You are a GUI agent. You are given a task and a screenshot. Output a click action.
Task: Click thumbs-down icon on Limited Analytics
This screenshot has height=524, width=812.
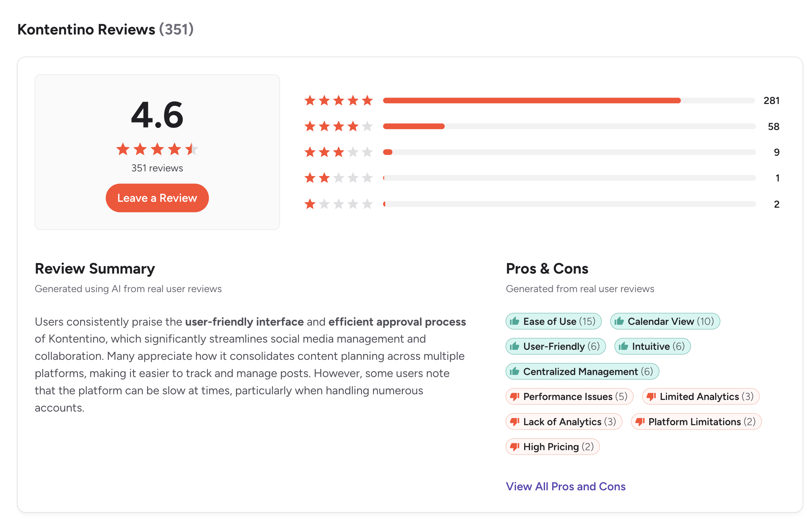coord(651,397)
